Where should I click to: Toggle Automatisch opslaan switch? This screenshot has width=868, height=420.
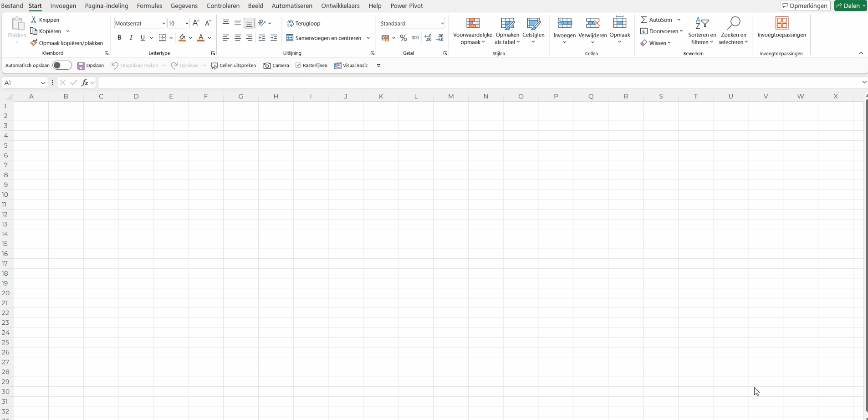pos(62,65)
